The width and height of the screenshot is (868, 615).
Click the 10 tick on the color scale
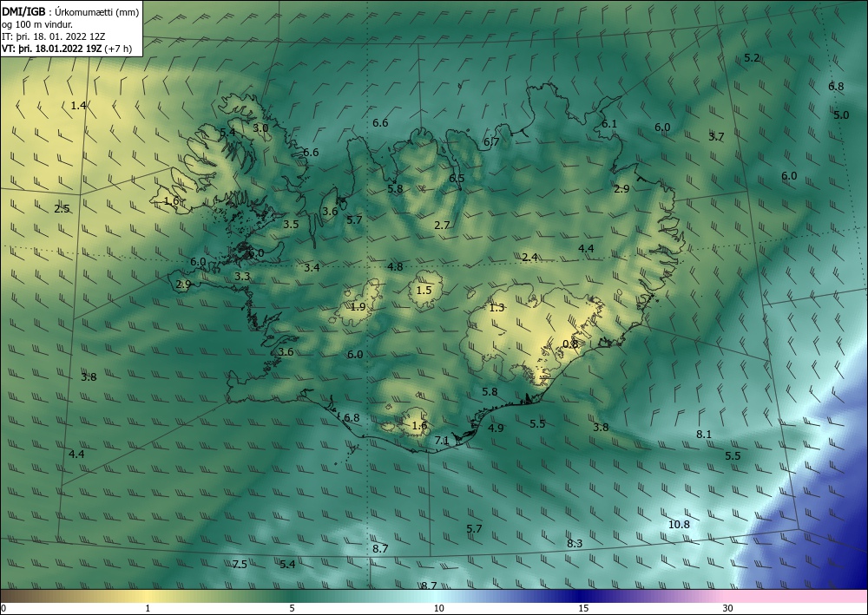pos(439,609)
